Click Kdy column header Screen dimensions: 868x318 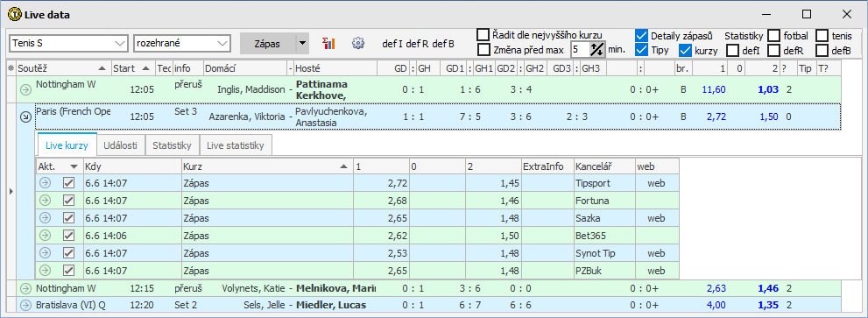point(132,166)
